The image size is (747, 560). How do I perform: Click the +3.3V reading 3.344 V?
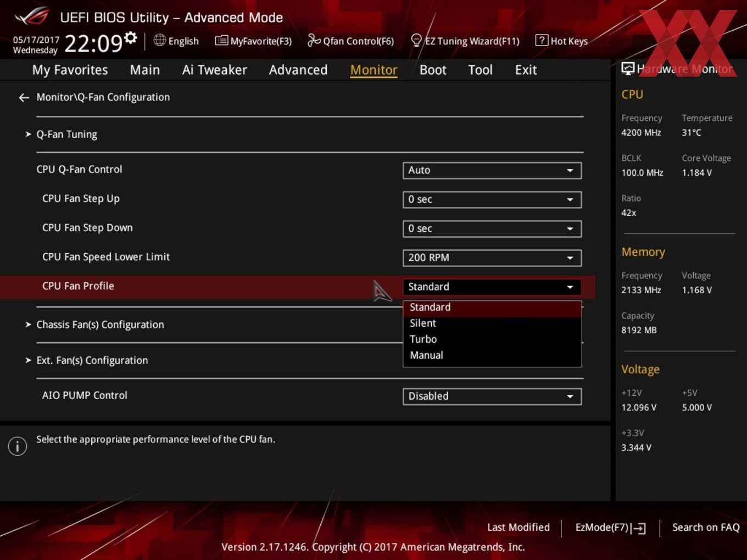636,447
